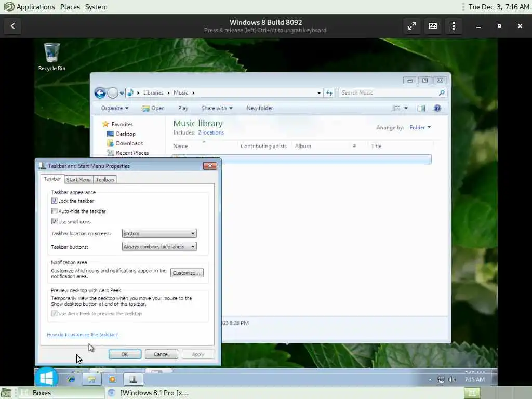532x399 pixels.
Task: Click the 2 locations link
Action: 211,132
